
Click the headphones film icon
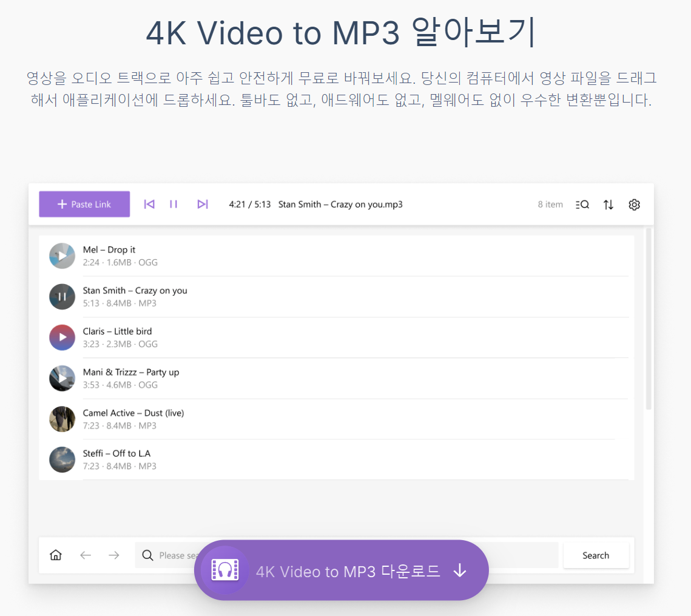(x=225, y=570)
